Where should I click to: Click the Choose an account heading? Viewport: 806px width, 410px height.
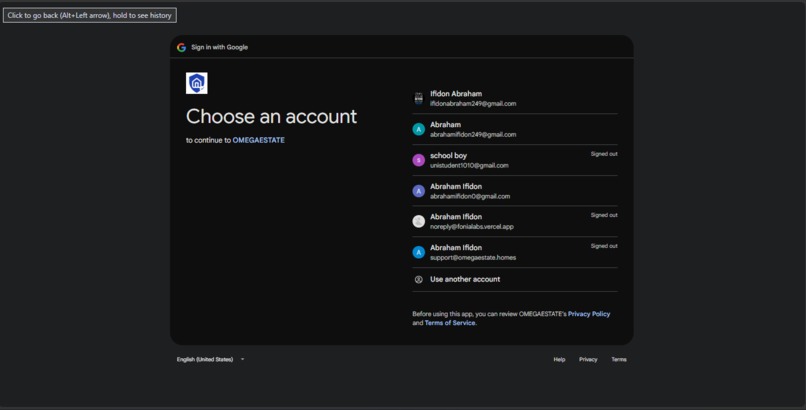[x=271, y=117]
